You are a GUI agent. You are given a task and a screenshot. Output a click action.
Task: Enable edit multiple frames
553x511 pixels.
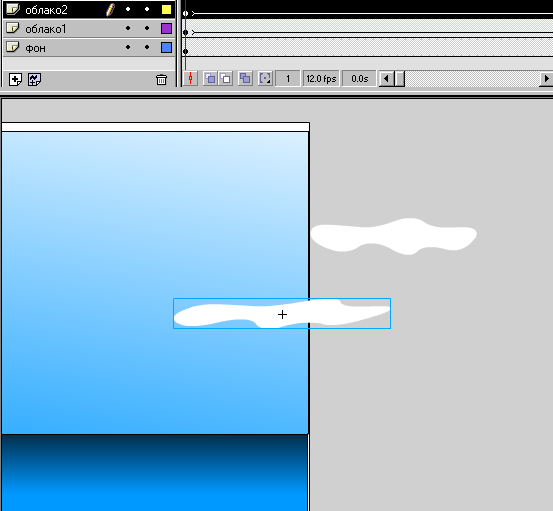tap(245, 78)
